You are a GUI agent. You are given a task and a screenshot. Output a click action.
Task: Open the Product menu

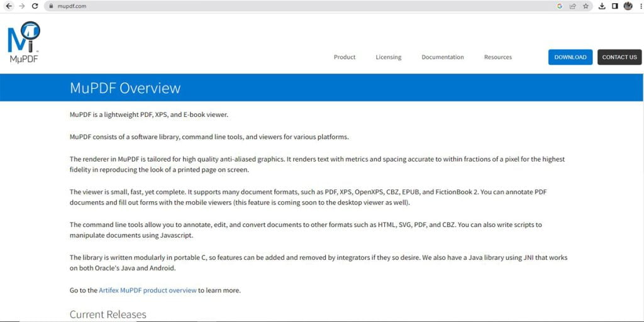coord(345,57)
